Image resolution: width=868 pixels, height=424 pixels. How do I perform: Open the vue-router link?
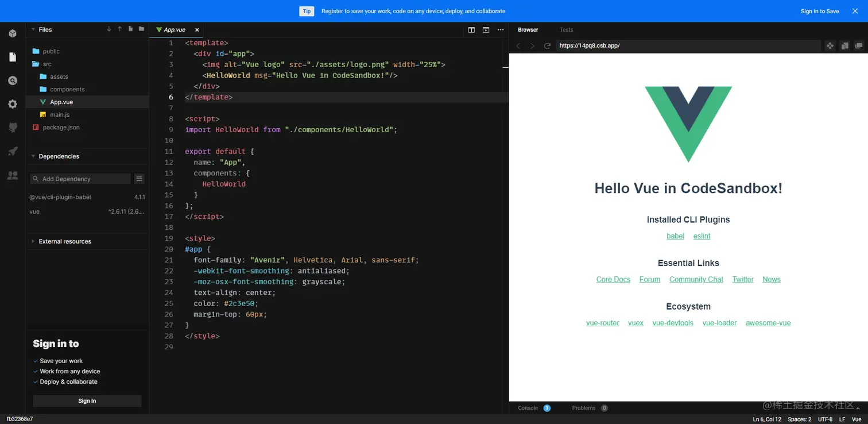[x=603, y=323]
